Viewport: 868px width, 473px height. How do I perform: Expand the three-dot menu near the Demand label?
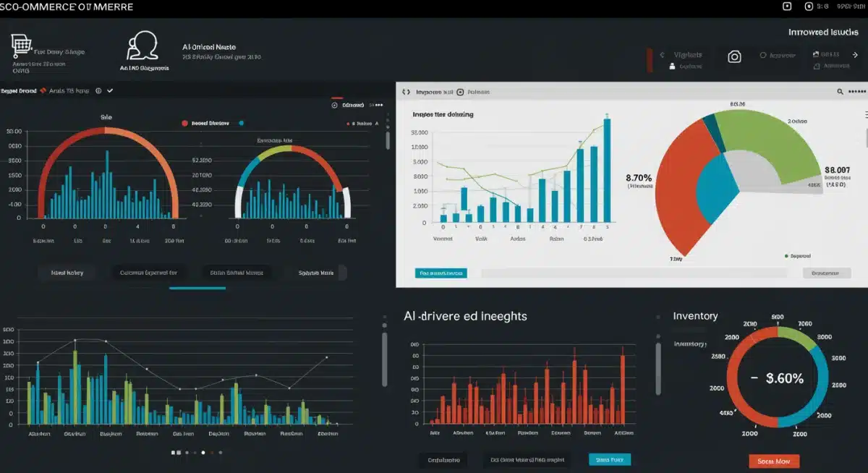coord(379,104)
